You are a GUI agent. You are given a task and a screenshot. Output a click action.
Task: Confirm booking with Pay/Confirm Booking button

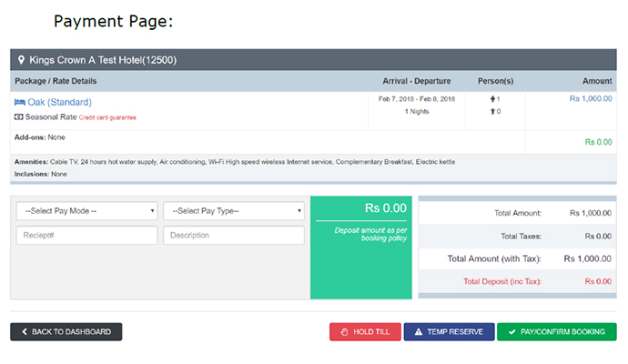coord(557,332)
